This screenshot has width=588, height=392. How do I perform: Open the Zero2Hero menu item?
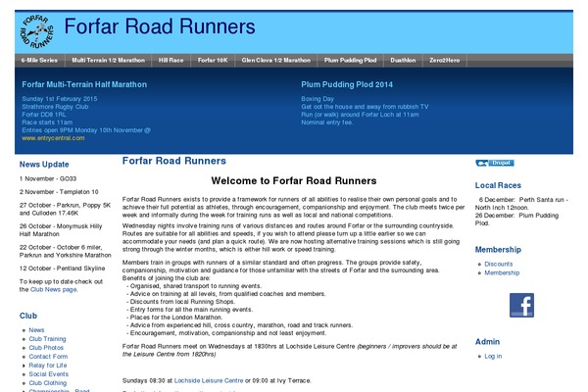click(x=445, y=61)
